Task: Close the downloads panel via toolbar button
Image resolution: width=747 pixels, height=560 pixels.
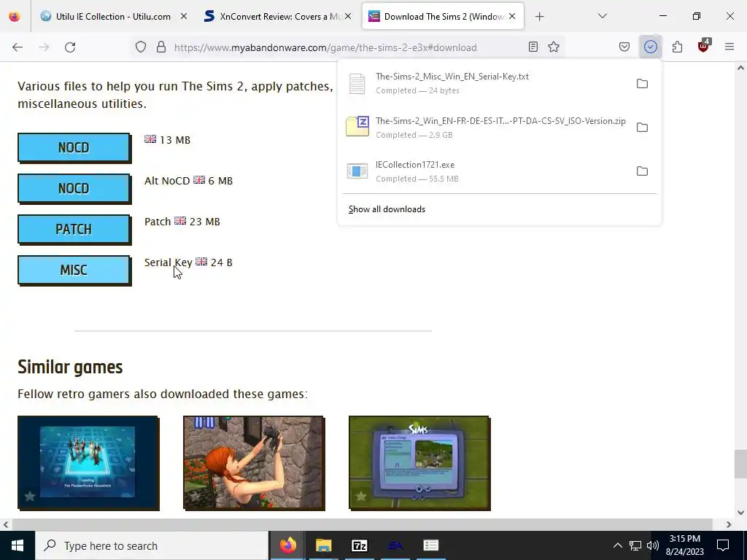Action: click(650, 47)
